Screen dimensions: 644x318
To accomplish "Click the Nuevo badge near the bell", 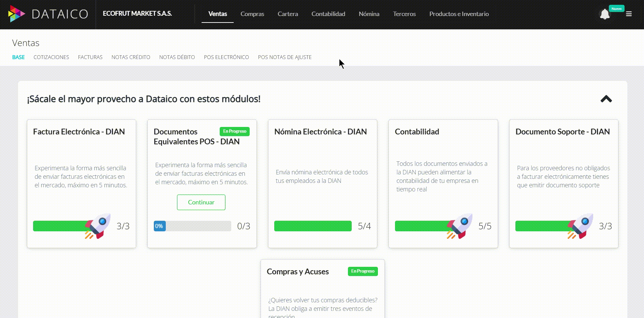I will tap(616, 9).
